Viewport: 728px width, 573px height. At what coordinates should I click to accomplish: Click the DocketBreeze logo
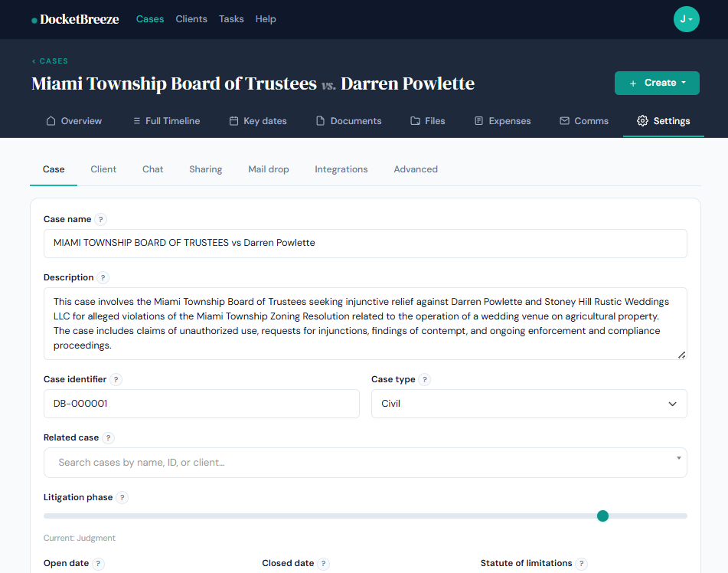pos(75,19)
